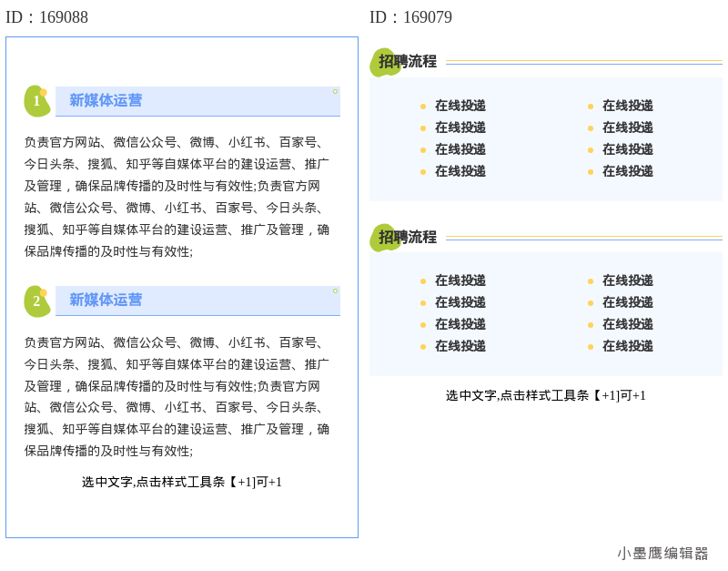Click the ID：169088 template label
The image size is (728, 571).
[47, 17]
